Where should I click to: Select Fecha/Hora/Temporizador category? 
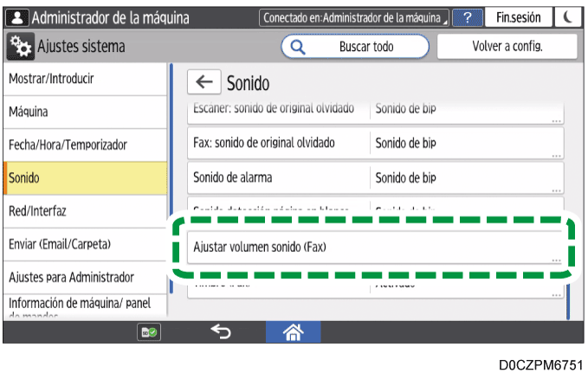(x=83, y=145)
